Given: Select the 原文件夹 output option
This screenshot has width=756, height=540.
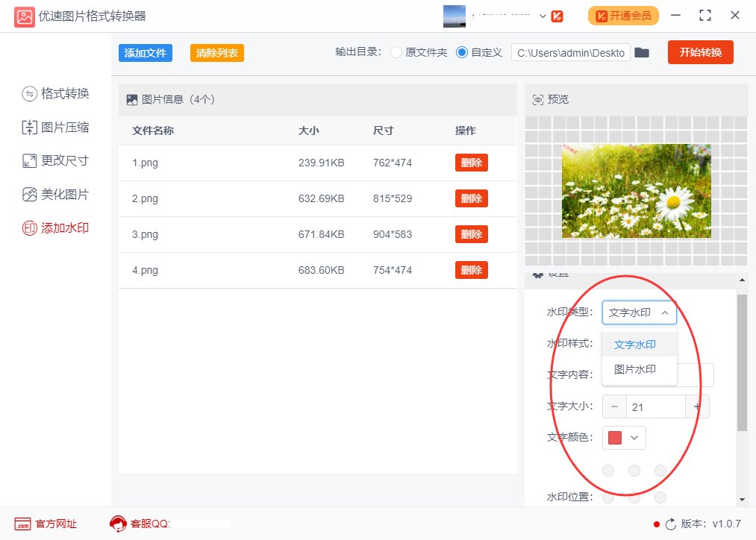Looking at the screenshot, I should point(396,52).
